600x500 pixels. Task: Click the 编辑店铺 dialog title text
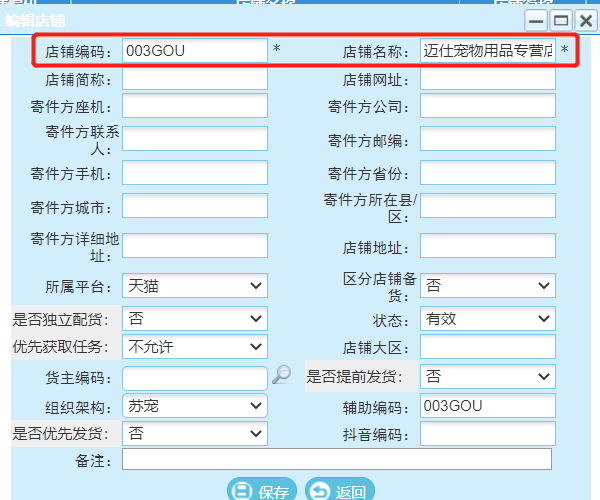[x=35, y=20]
